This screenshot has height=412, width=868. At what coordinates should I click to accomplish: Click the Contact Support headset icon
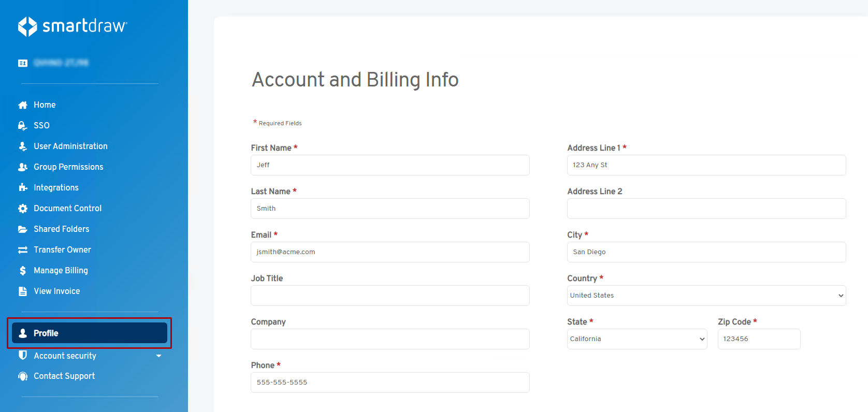[x=23, y=376]
